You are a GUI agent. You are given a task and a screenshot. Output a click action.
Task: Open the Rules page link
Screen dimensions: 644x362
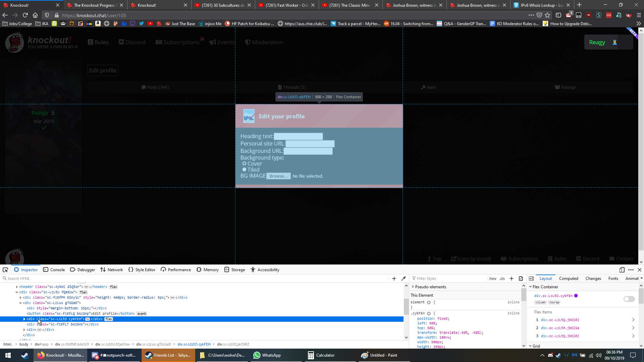pos(98,42)
